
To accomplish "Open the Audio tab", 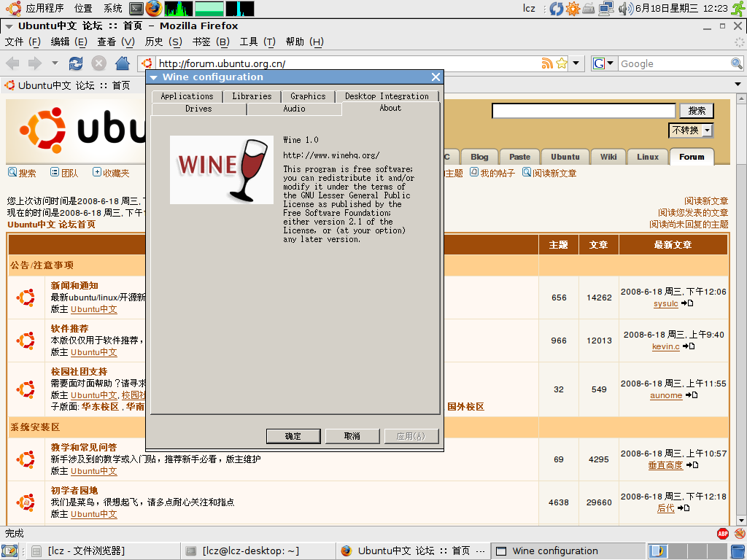I will coord(295,109).
